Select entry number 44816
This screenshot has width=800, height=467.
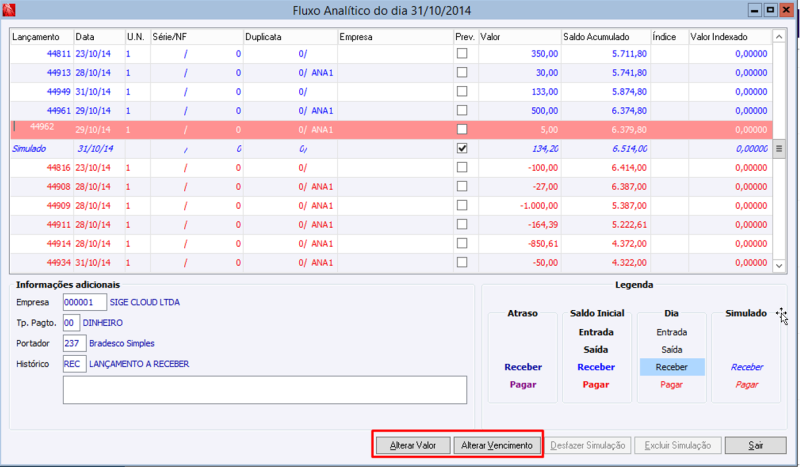pos(58,167)
